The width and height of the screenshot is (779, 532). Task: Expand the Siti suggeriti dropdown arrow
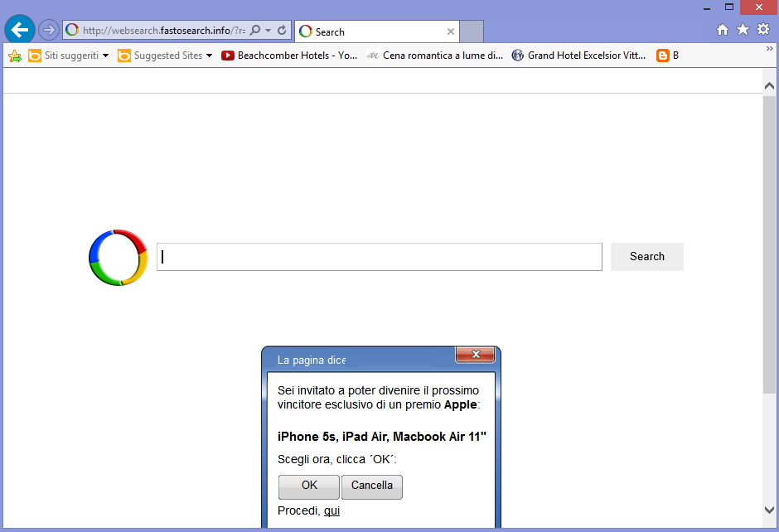(105, 56)
